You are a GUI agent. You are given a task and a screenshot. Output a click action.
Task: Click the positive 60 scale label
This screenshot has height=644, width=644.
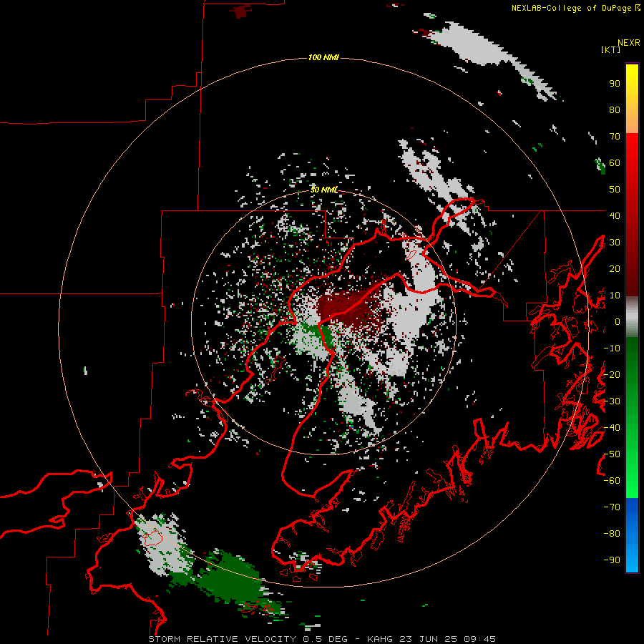coord(615,162)
